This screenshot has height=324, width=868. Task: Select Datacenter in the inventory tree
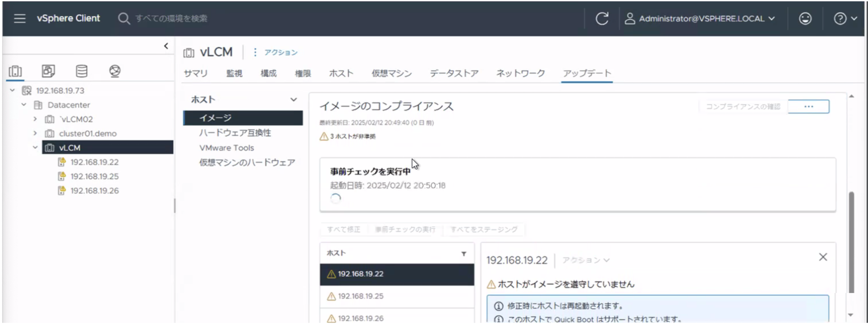pos(69,105)
